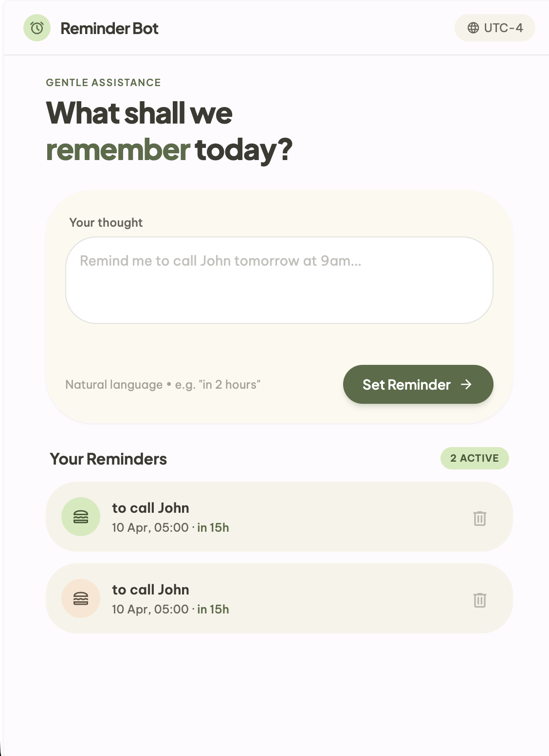Viewport: 549px width, 756px height.
Task: Click the orange burger icon on second reminder
Action: point(81,598)
